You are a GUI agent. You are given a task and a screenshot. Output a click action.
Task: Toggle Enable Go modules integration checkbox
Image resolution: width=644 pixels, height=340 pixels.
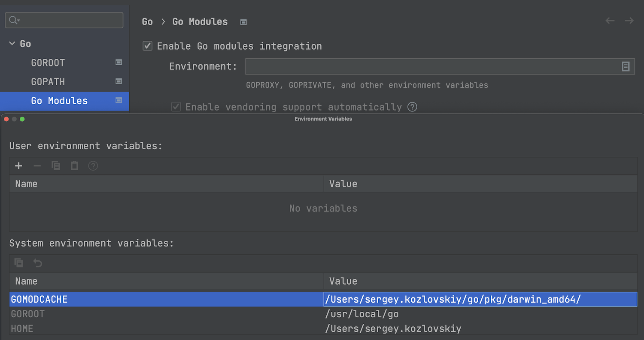pyautogui.click(x=148, y=46)
